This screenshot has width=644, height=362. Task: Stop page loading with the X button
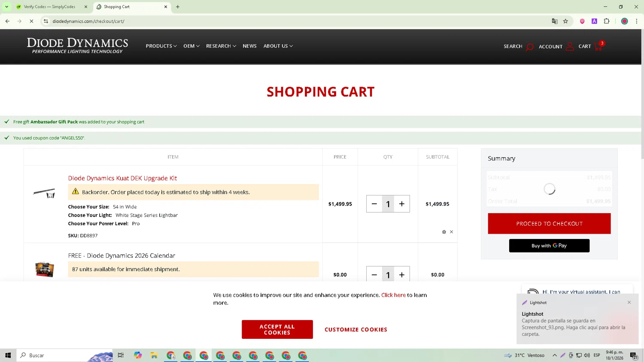point(31,21)
